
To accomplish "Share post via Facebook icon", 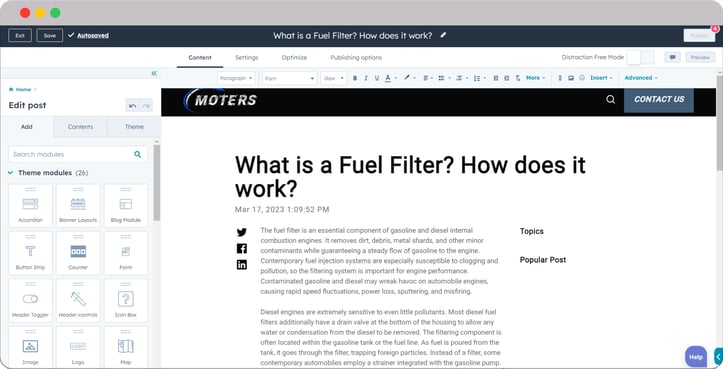I will (242, 249).
